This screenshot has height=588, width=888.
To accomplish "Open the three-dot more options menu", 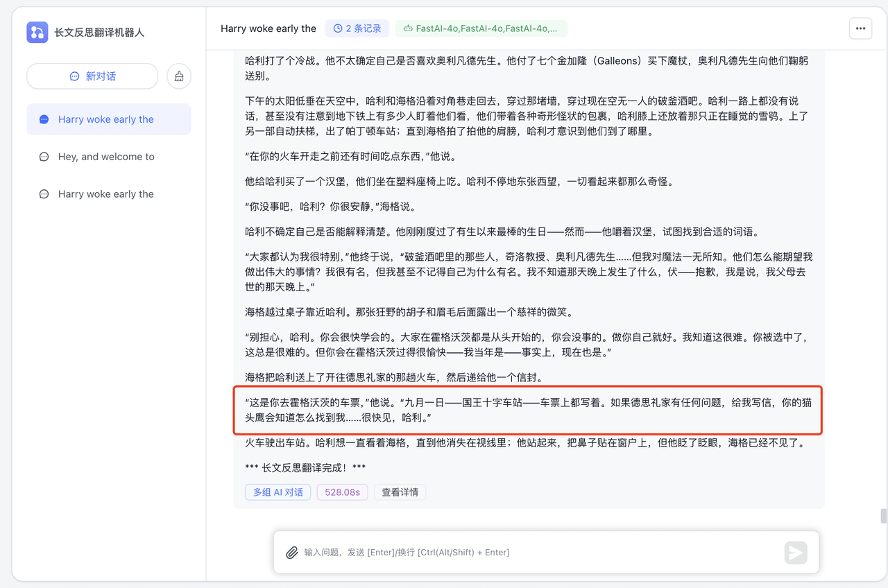I will [x=860, y=28].
